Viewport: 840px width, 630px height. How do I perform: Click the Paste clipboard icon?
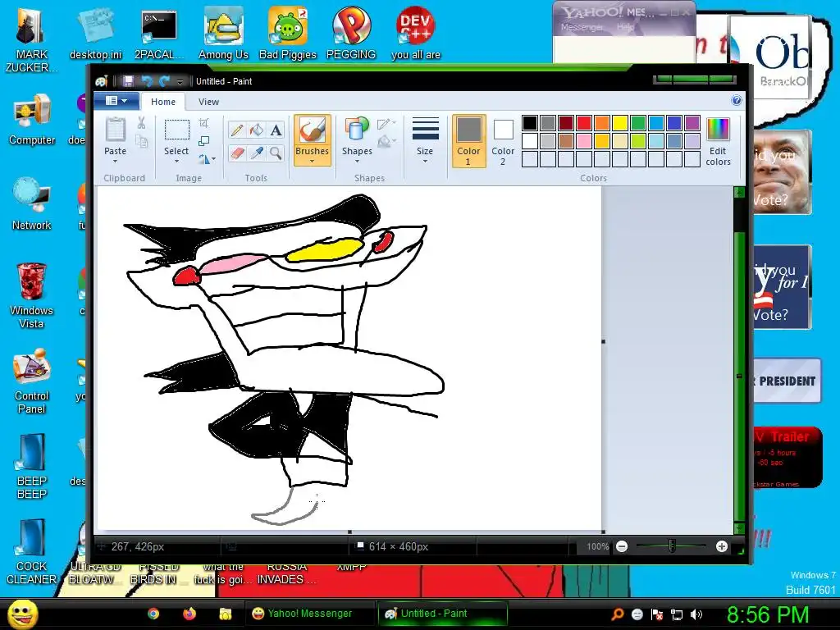point(115,129)
